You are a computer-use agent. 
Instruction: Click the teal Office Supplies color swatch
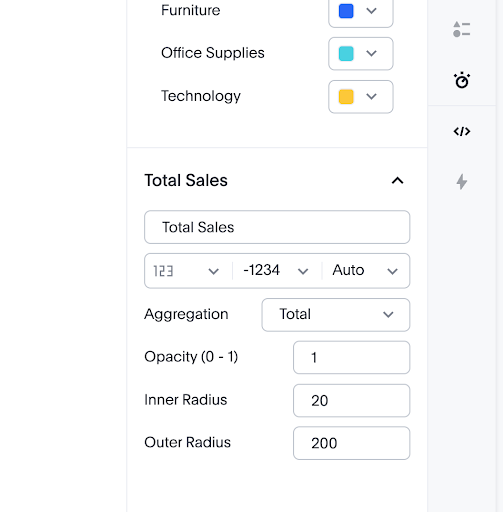tap(346, 54)
